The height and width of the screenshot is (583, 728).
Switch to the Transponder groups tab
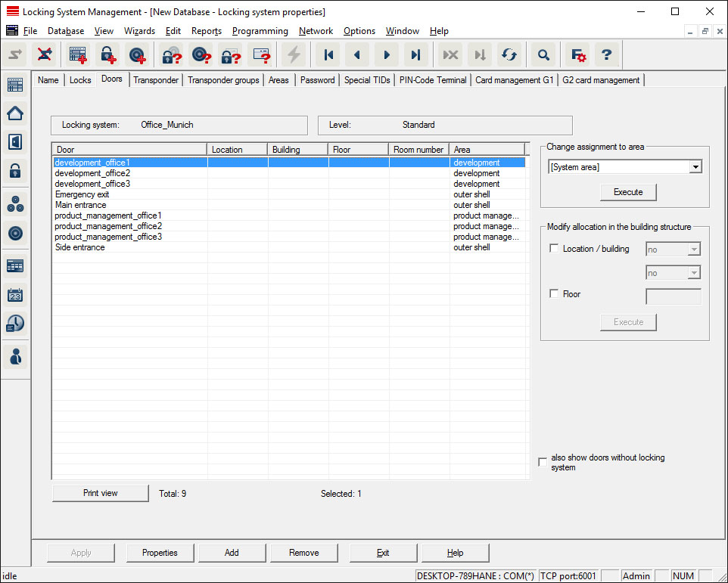point(223,80)
